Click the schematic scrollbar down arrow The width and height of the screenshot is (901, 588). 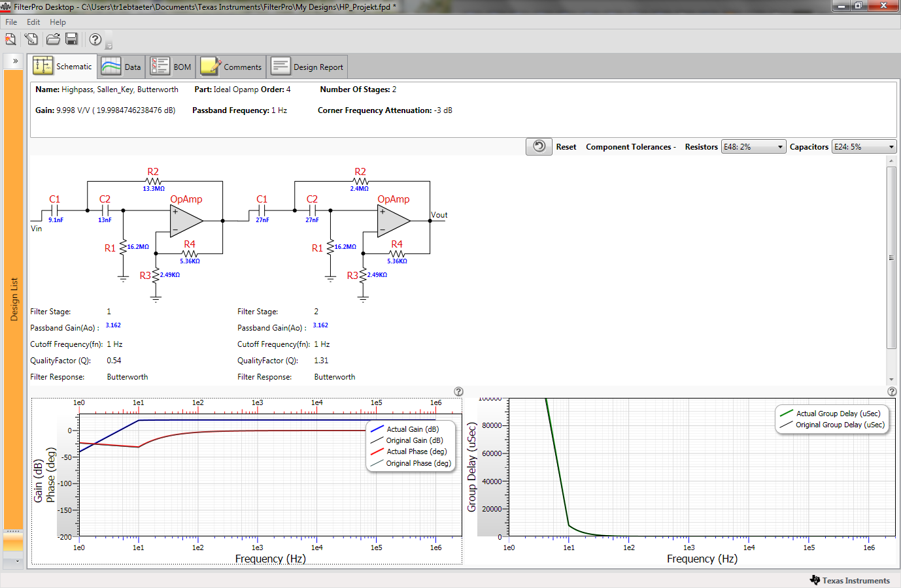[x=891, y=380]
